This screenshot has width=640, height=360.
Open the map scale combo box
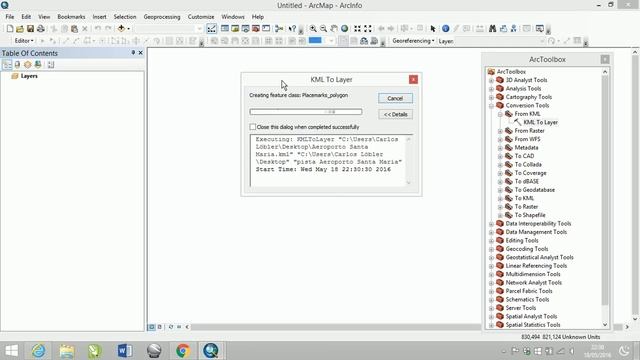tap(169, 29)
